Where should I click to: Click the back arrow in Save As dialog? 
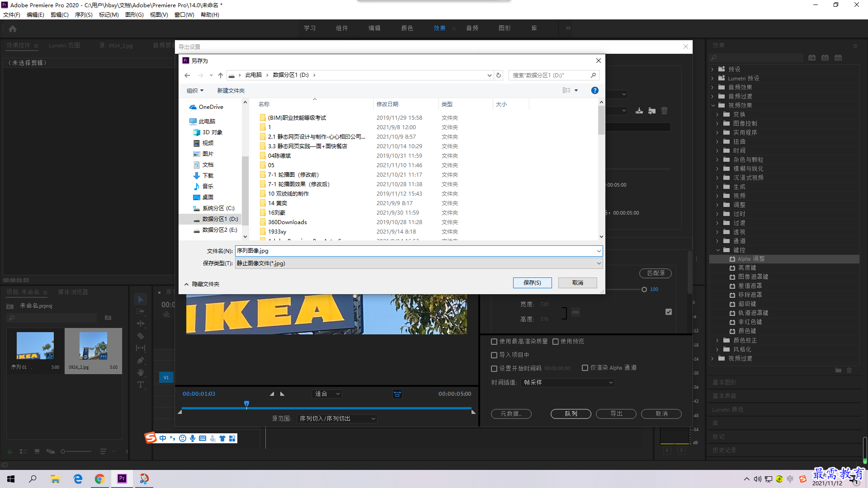[187, 75]
